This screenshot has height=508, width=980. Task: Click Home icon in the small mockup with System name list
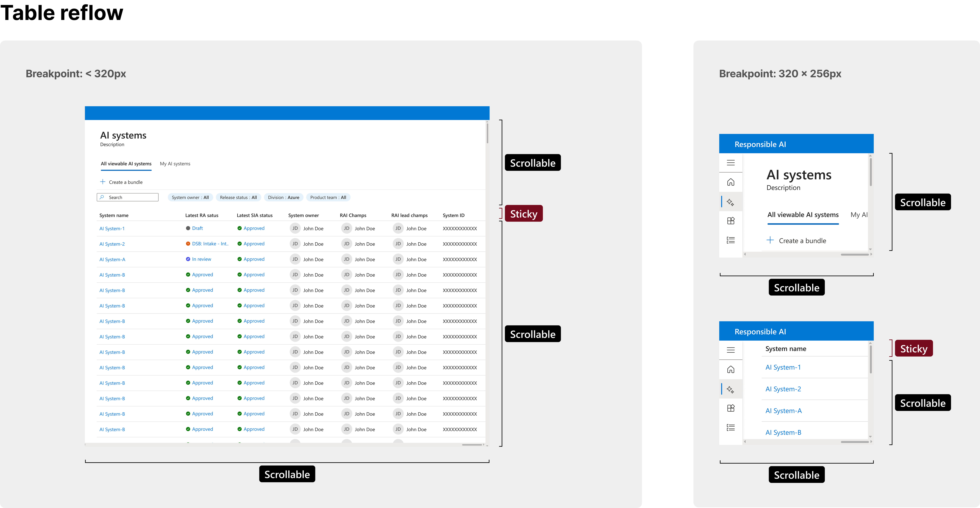tap(730, 369)
